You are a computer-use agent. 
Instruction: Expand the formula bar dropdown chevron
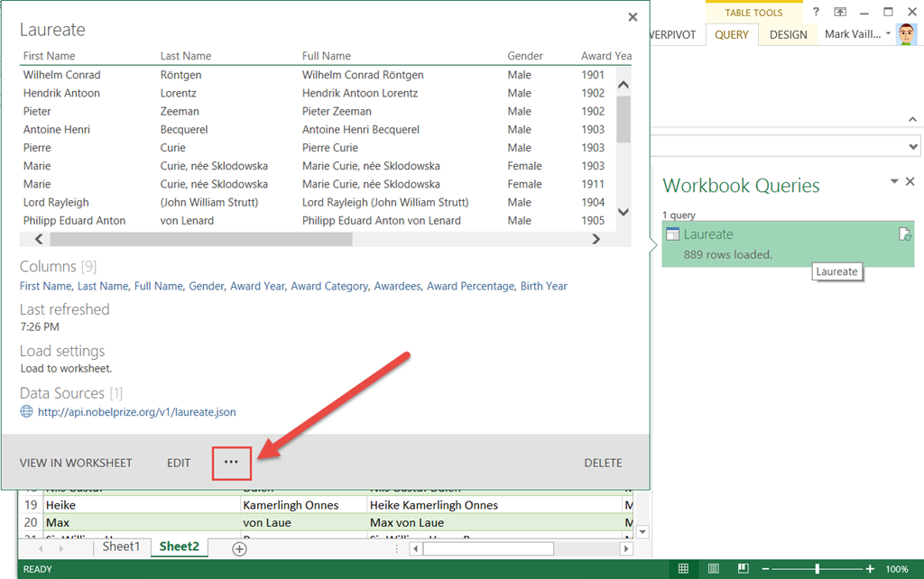pyautogui.click(x=912, y=146)
